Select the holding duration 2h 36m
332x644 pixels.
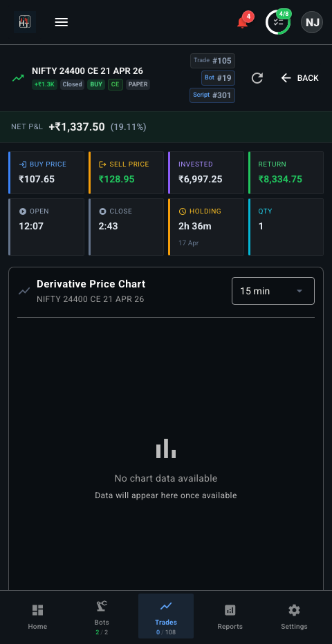[x=195, y=226]
